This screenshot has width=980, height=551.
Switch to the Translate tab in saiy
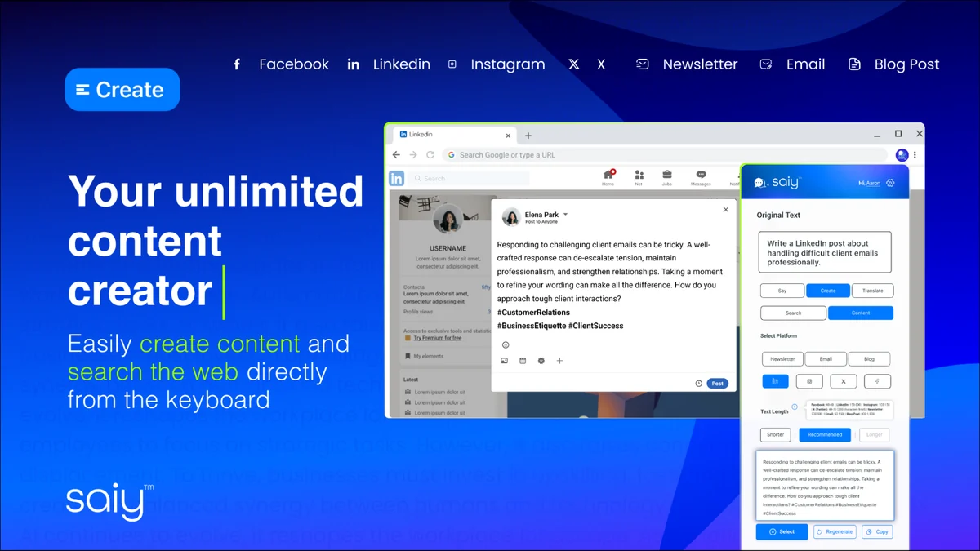pos(873,291)
